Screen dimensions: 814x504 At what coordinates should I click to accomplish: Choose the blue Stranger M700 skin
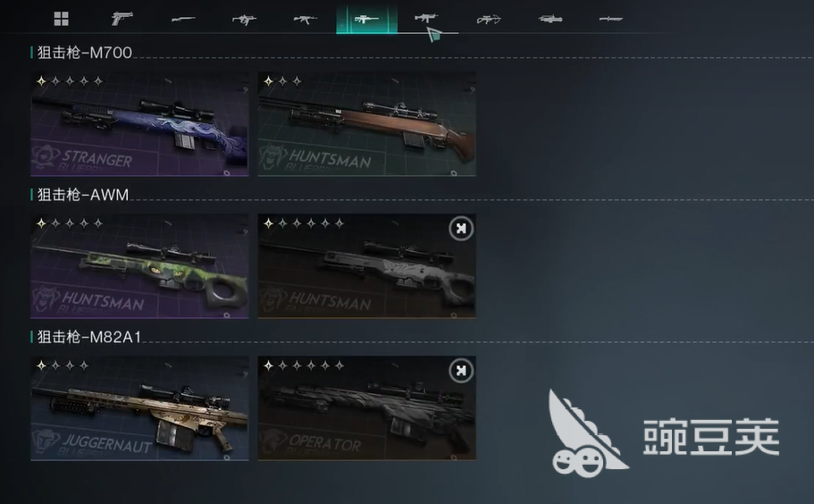139,124
